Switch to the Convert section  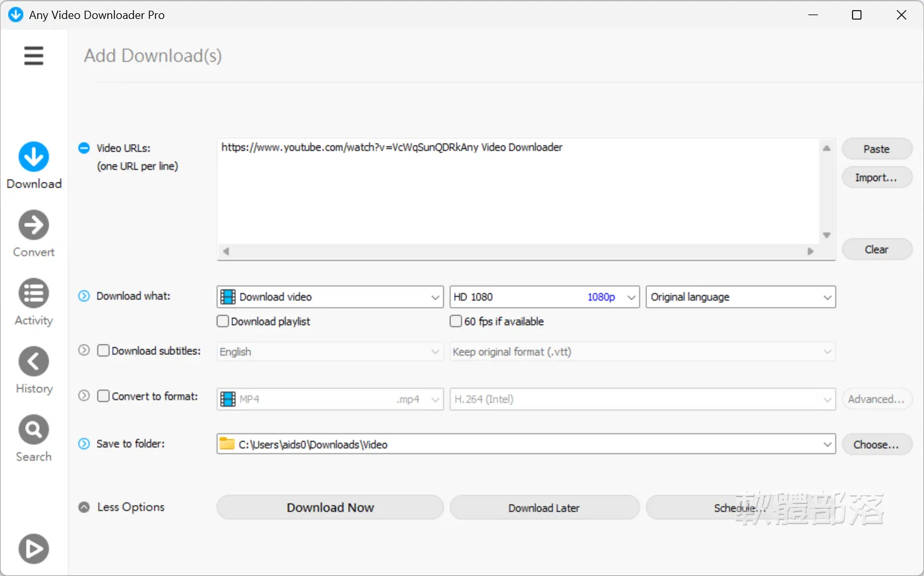(x=34, y=234)
